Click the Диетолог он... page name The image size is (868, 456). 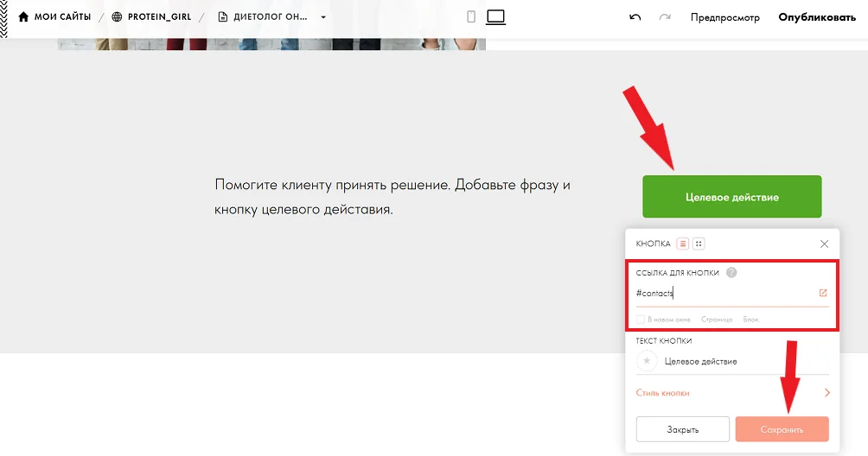tap(270, 17)
